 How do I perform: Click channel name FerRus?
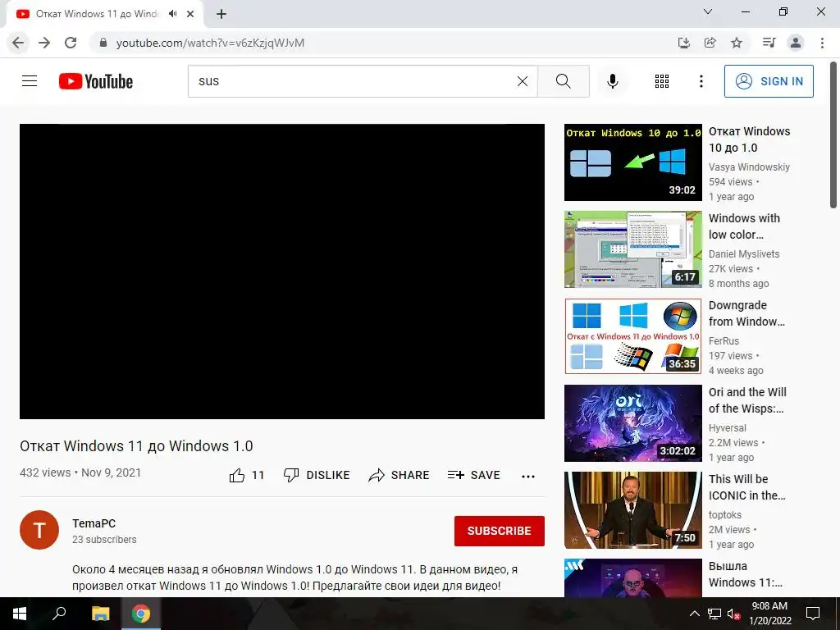tap(724, 340)
